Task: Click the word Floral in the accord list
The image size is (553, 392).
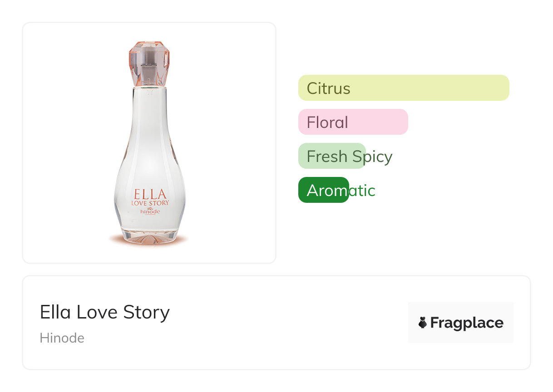Action: pos(327,122)
